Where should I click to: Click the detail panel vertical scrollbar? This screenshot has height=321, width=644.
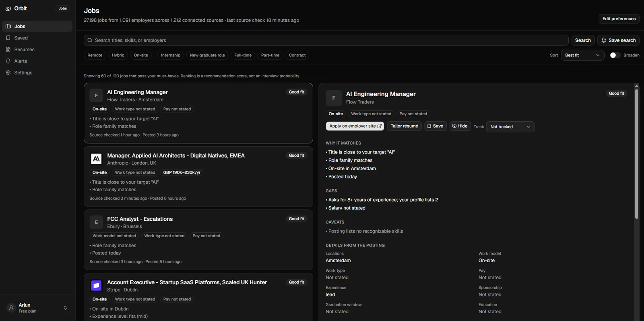pos(636,154)
